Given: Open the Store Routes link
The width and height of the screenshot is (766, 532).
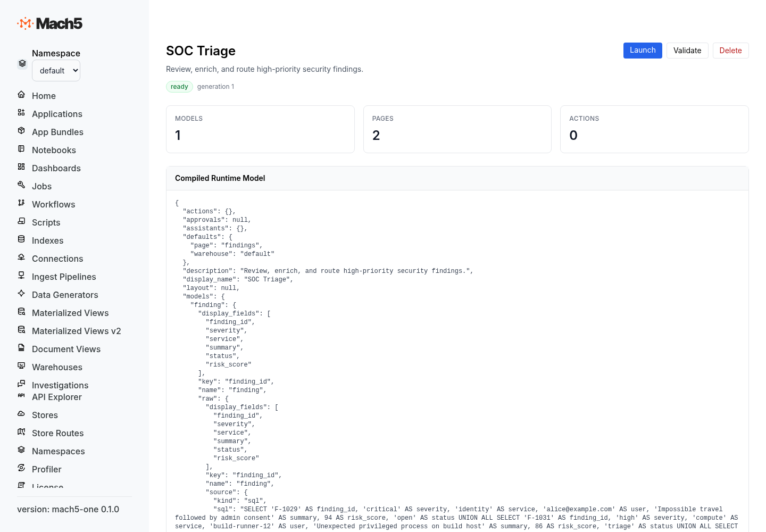Looking at the screenshot, I should [x=57, y=433].
